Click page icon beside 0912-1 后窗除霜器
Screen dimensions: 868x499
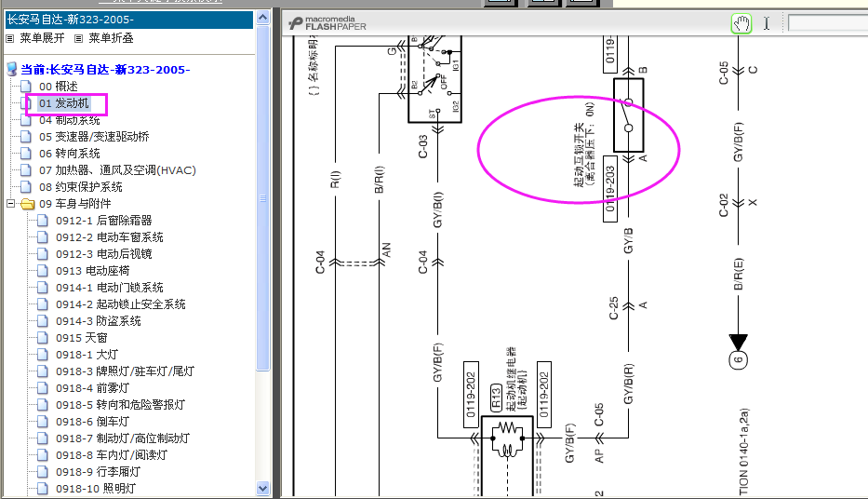(x=43, y=221)
